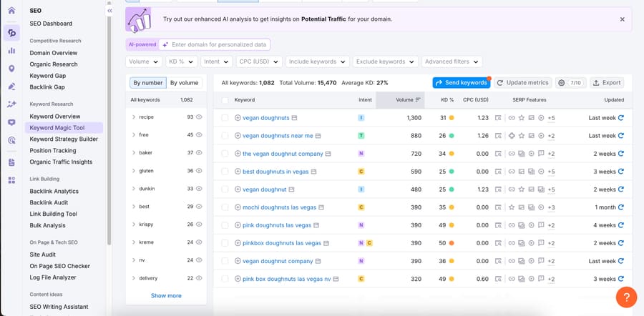Open the mochi doughnuts las vegas keyword link
Viewport: 644px width, 316px height.
(279, 207)
